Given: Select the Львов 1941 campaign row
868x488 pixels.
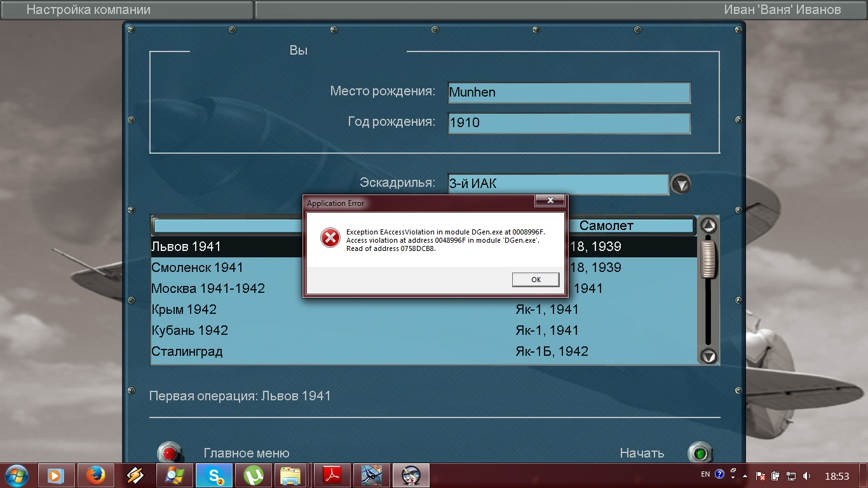Looking at the screenshot, I should coord(424,247).
